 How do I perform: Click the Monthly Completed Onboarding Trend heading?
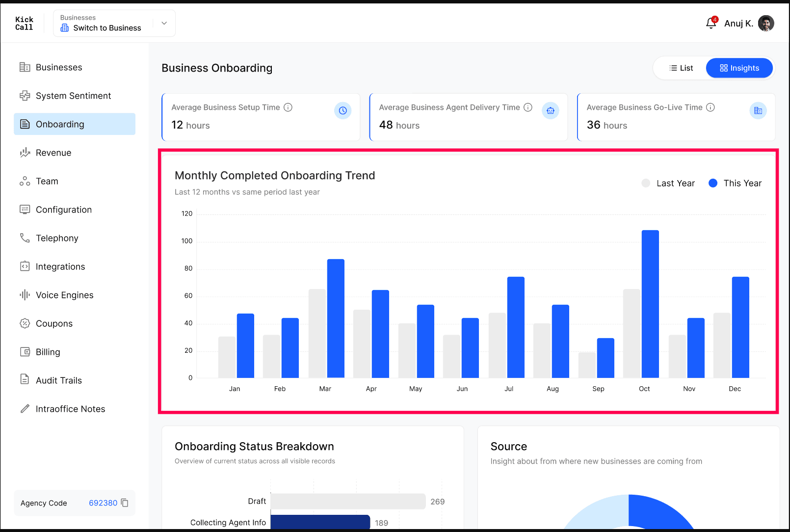pyautogui.click(x=275, y=176)
